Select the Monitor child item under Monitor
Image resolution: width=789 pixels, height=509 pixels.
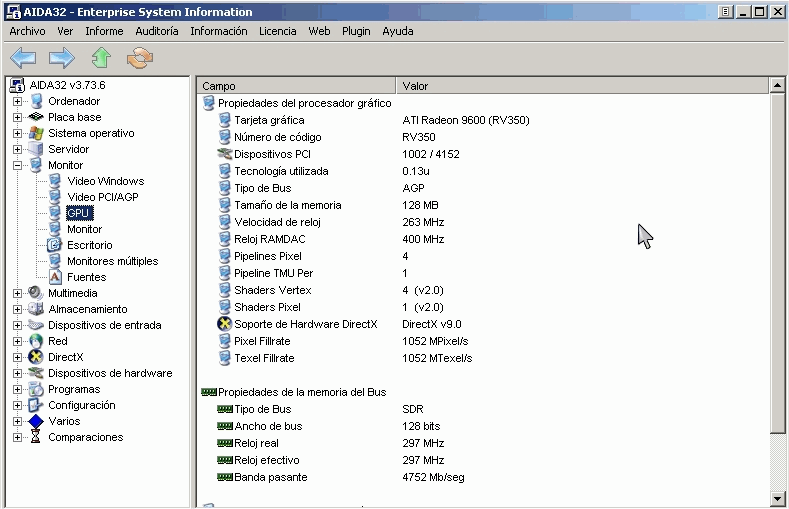pyautogui.click(x=85, y=229)
